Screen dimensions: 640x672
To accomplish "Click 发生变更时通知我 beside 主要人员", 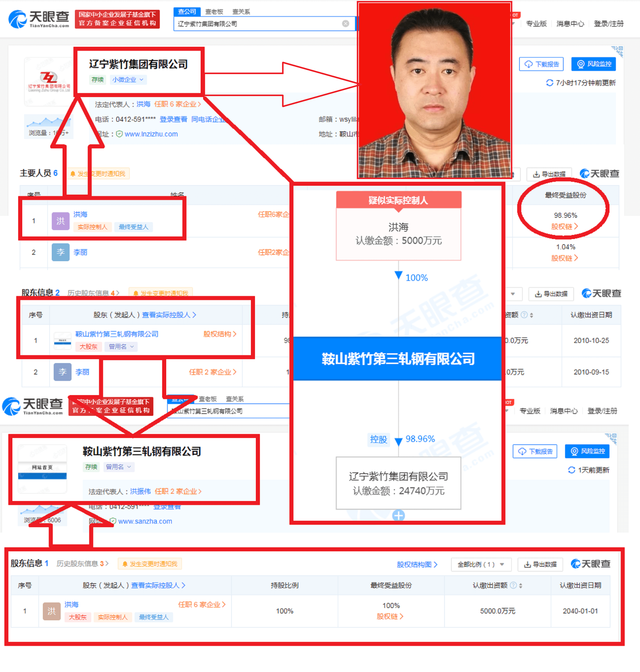I will click(x=97, y=174).
